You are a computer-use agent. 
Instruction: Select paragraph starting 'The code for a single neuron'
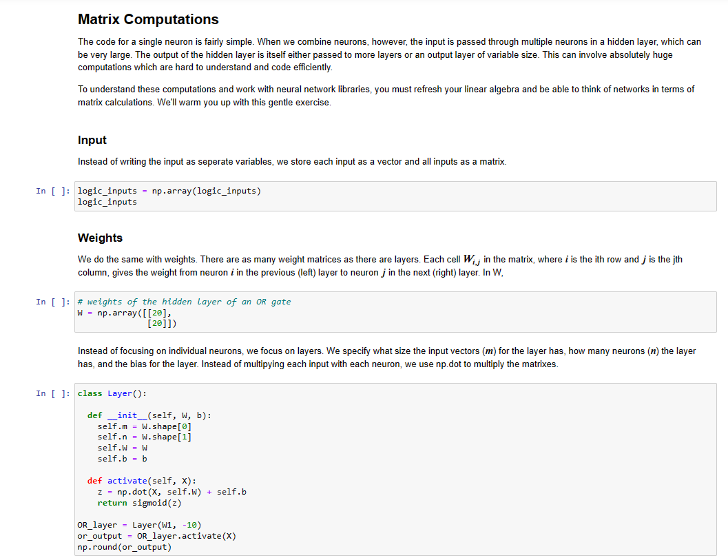pyautogui.click(x=389, y=54)
